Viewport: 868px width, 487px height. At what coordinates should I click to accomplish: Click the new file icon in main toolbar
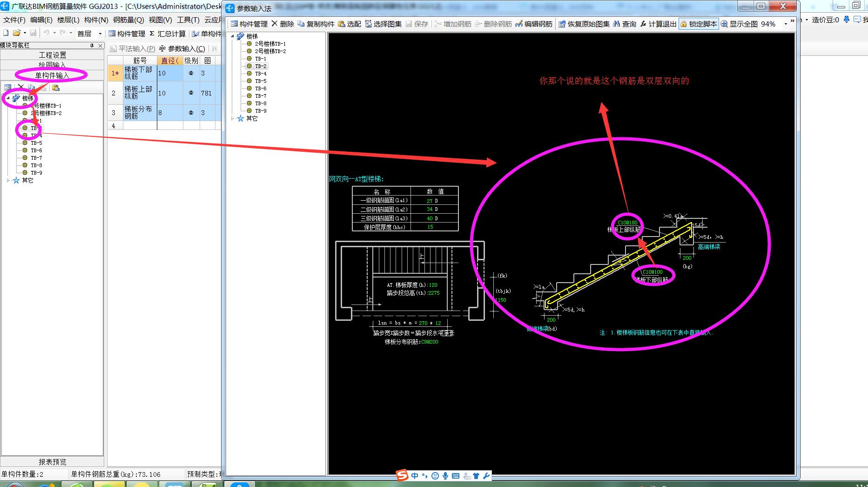point(6,33)
